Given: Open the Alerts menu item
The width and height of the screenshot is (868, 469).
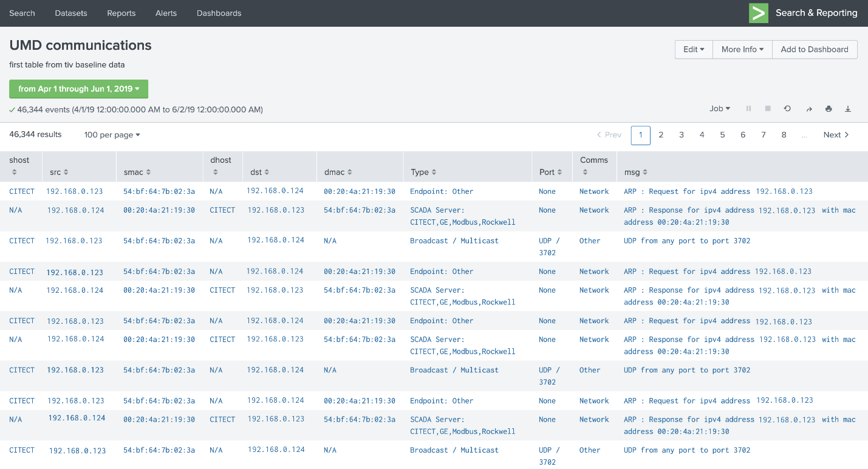Looking at the screenshot, I should pos(166,13).
